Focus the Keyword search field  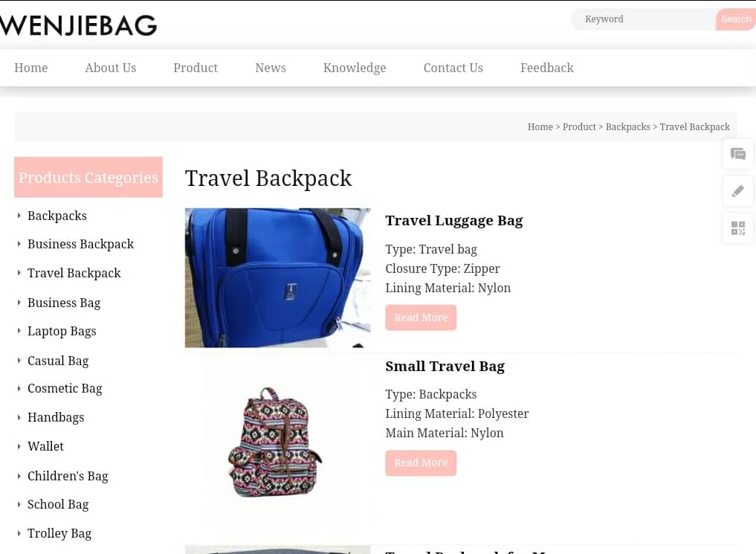(x=644, y=19)
